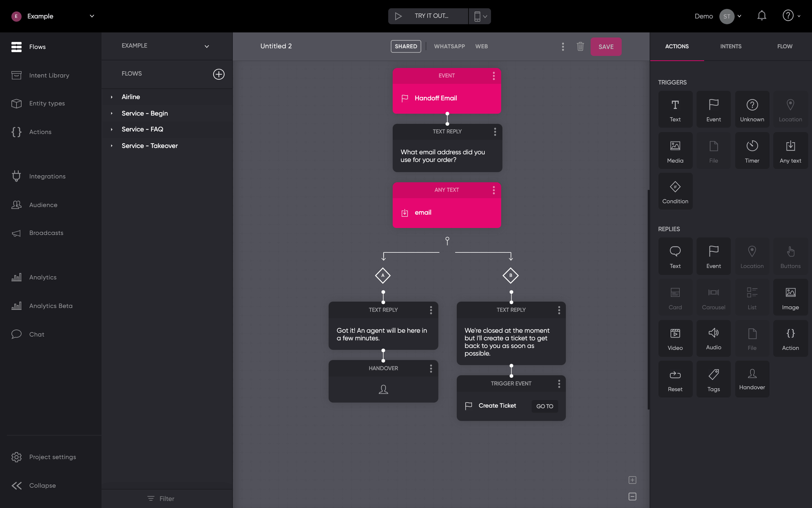
Task: Pick the Tags reply icon
Action: (x=713, y=379)
